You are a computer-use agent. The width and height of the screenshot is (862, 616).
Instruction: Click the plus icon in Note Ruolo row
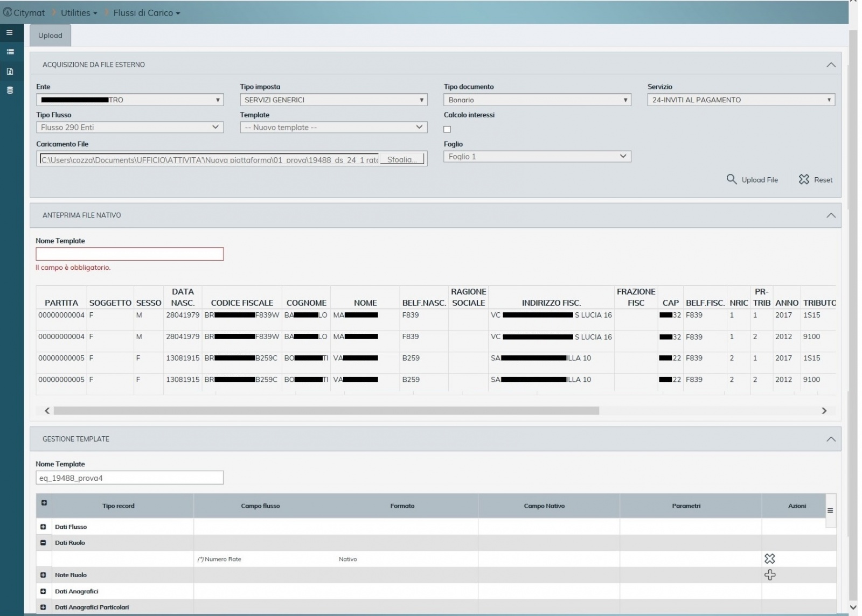(x=769, y=575)
